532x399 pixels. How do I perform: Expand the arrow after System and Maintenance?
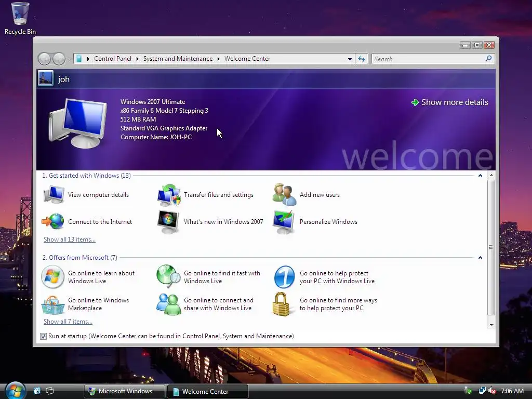(x=219, y=59)
